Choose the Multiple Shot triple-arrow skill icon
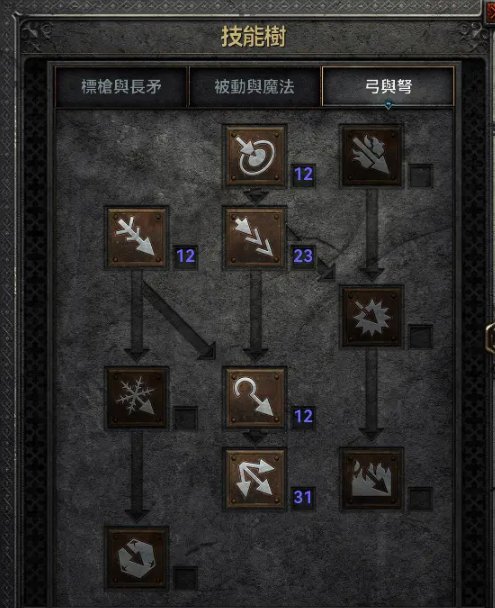 255,238
